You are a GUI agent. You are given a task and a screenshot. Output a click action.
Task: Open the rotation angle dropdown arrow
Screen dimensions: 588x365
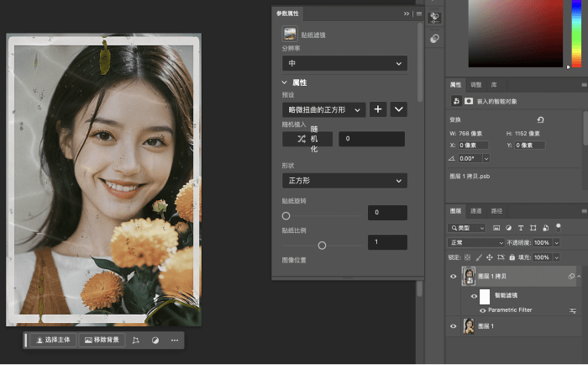tap(486, 158)
